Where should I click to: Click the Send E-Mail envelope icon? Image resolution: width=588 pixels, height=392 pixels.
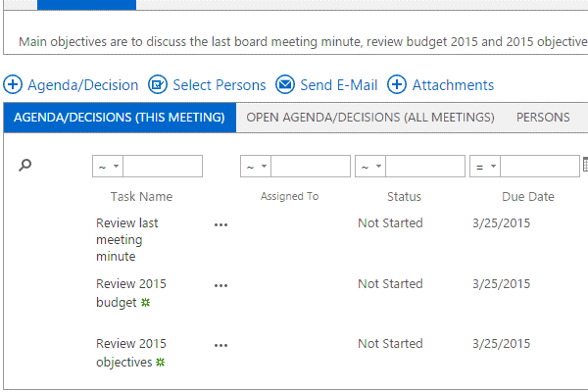[285, 84]
